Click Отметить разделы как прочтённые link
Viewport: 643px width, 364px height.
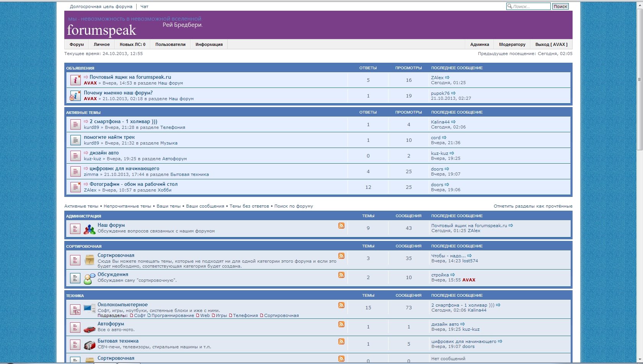pyautogui.click(x=533, y=206)
